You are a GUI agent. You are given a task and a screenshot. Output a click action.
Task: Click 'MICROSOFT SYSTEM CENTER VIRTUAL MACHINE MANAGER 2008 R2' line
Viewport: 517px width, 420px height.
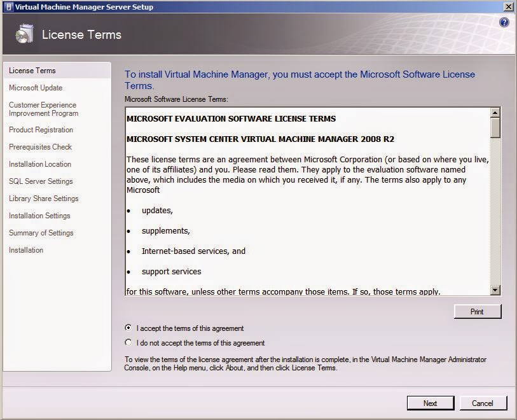pyautogui.click(x=261, y=139)
